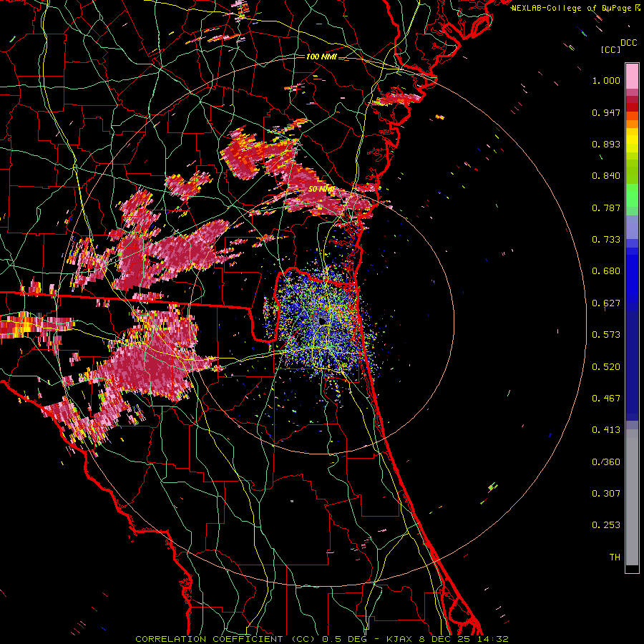Select the 0.307 scale value

[606, 494]
